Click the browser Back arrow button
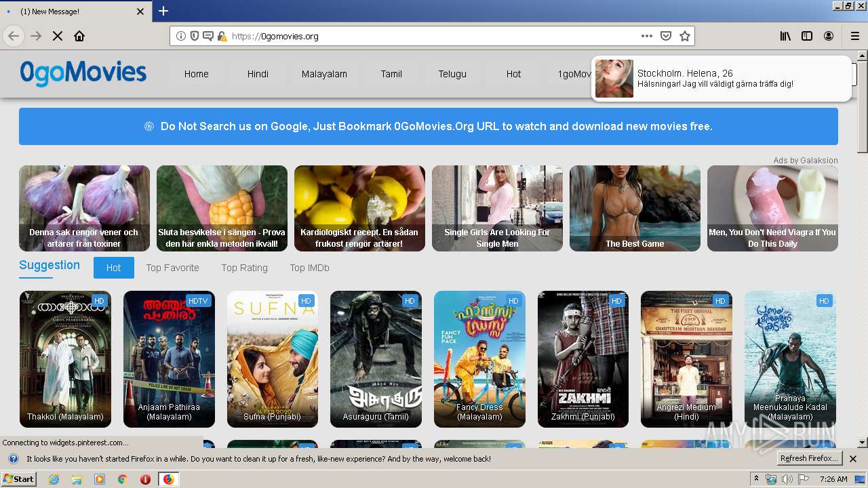This screenshot has width=868, height=488. coord(14,36)
